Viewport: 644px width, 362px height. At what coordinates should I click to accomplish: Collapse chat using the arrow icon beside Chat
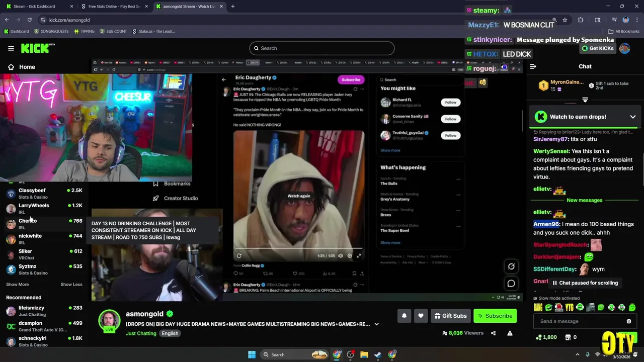coord(533,66)
